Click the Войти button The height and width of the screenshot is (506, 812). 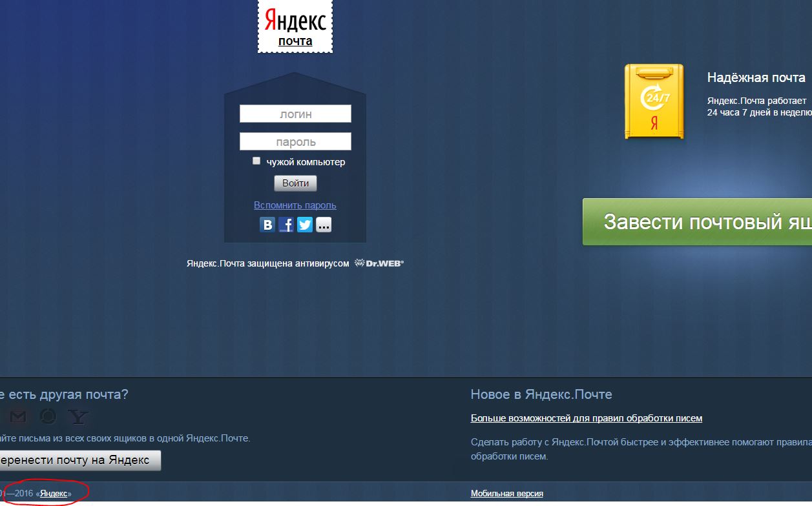(295, 183)
